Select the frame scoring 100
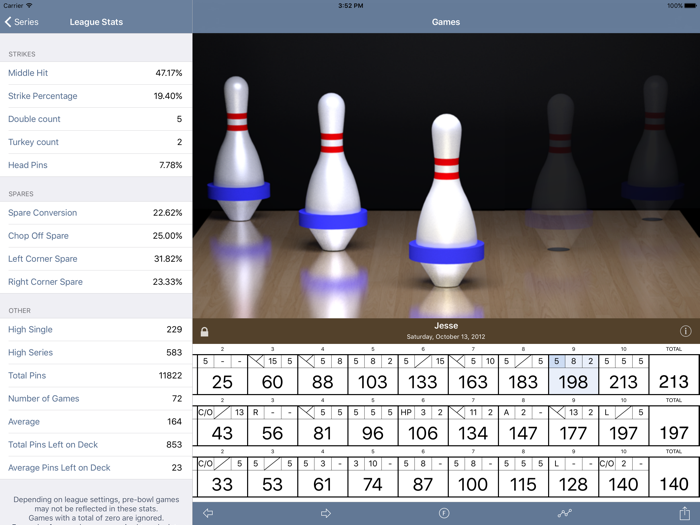Viewport: 700px width, 525px height. coord(473,477)
